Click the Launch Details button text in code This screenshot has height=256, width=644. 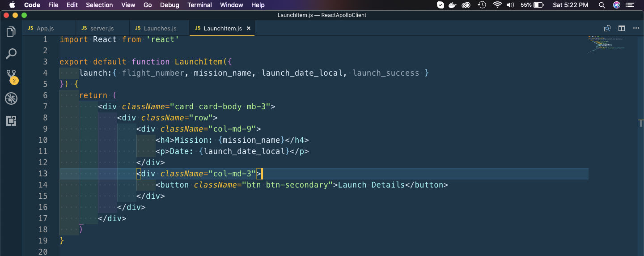pos(371,185)
